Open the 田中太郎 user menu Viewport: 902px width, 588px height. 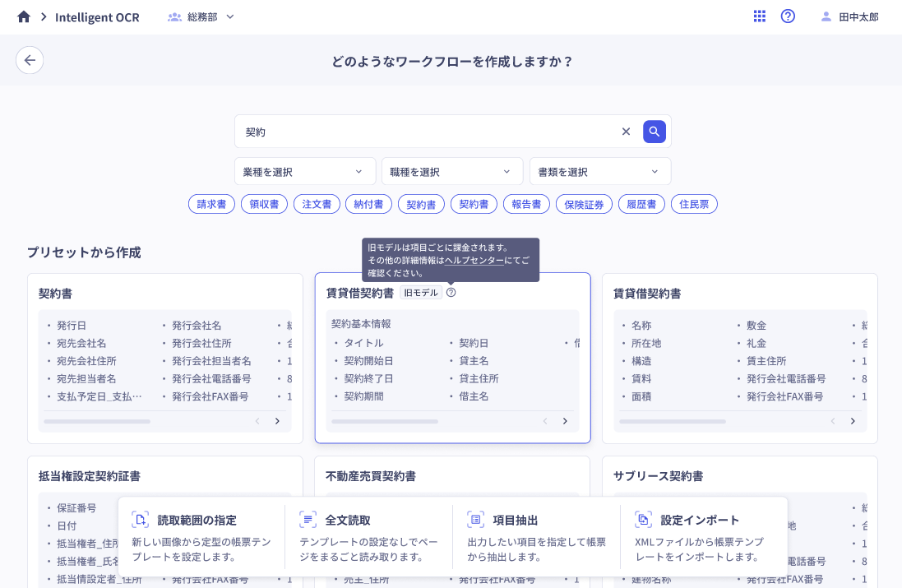click(x=849, y=16)
